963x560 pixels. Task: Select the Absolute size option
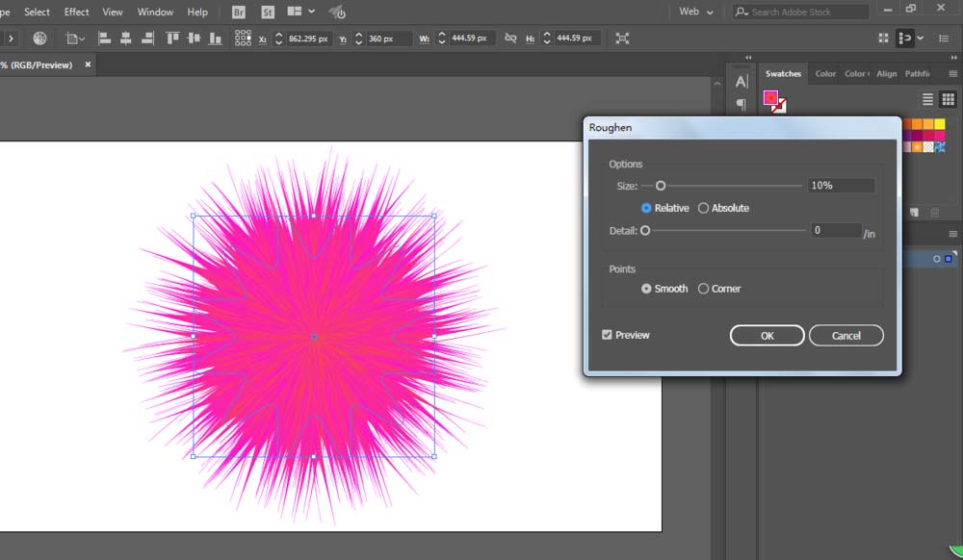coord(704,208)
